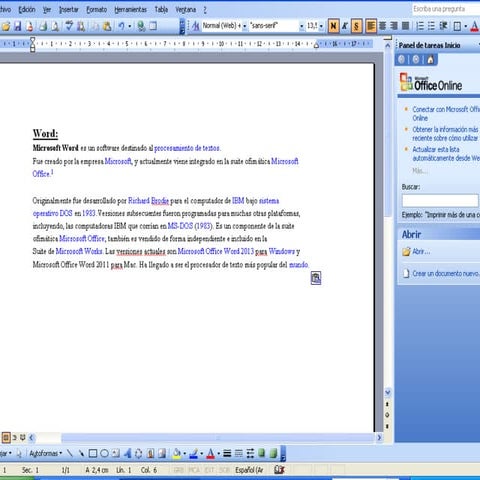Viewport: 480px width, 480px height.
Task: Click the Undo arrow icon
Action: pyautogui.click(x=121, y=26)
